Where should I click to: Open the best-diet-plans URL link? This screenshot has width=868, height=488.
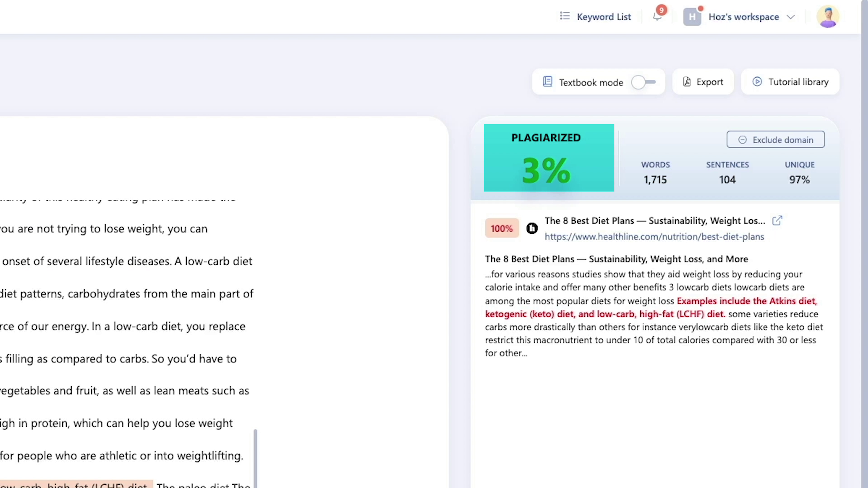tap(654, 236)
